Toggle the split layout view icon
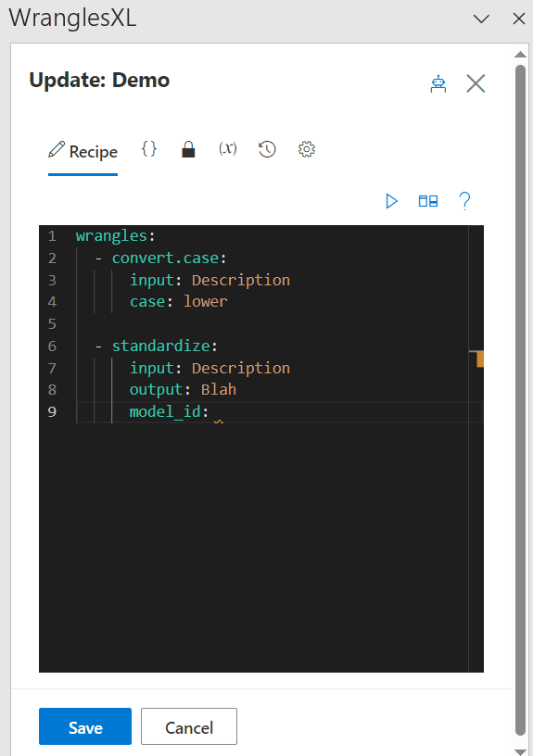The image size is (533, 756). pyautogui.click(x=428, y=200)
